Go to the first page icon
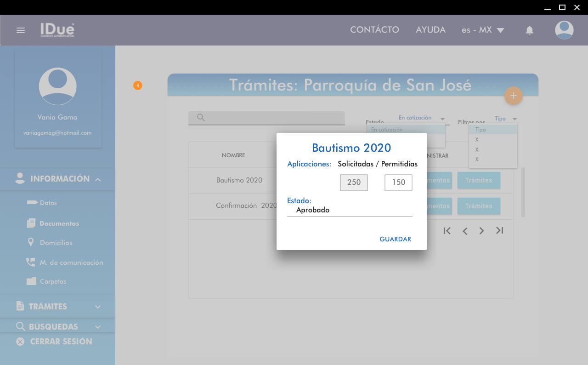The height and width of the screenshot is (365, 588). coord(447,231)
